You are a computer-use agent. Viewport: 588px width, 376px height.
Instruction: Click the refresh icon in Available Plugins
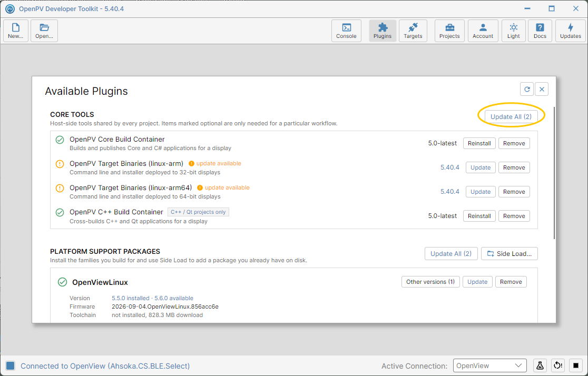pyautogui.click(x=527, y=89)
